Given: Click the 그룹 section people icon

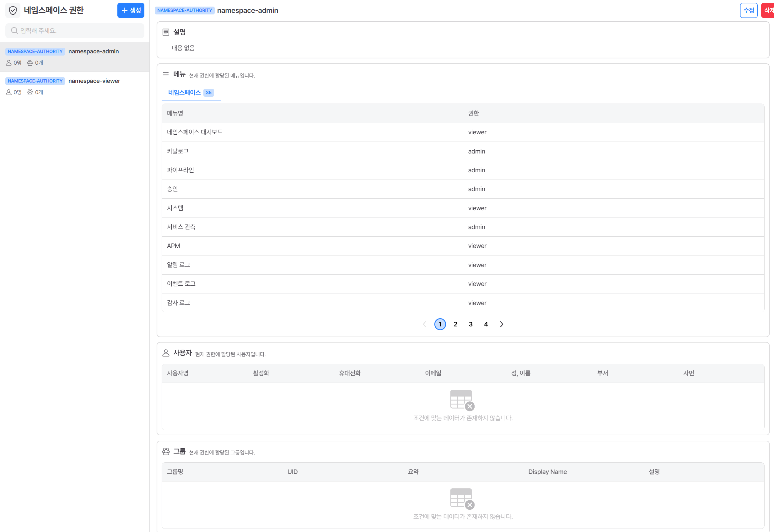Looking at the screenshot, I should (166, 451).
